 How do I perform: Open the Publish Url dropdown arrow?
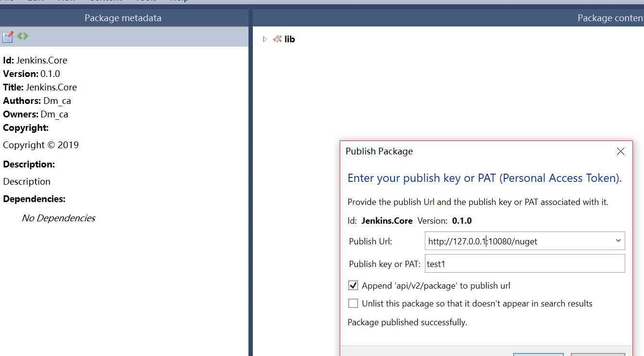(x=618, y=241)
